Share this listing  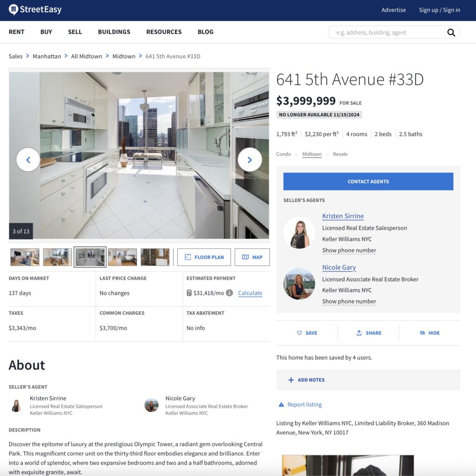click(369, 333)
